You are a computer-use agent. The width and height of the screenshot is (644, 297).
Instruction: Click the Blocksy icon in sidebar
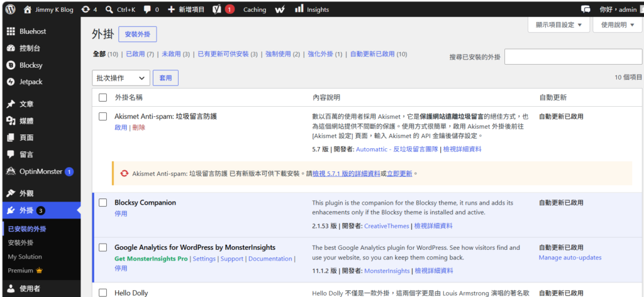click(x=11, y=65)
